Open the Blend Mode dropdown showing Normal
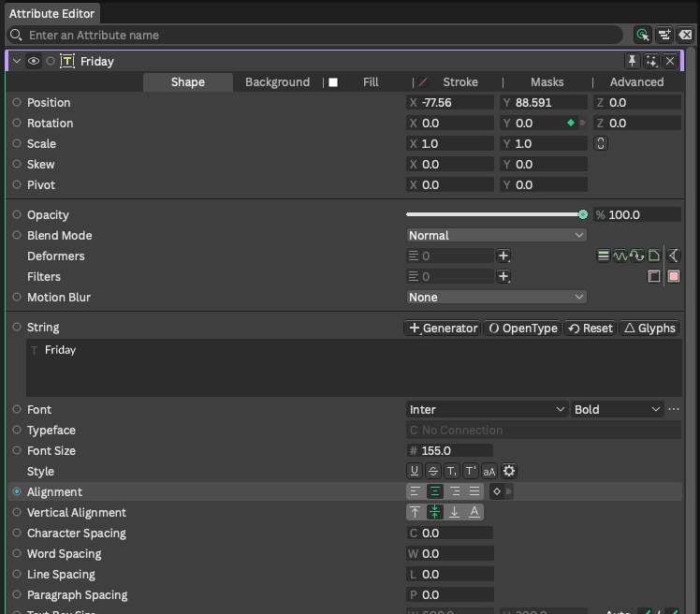This screenshot has height=614, width=700. pos(496,235)
